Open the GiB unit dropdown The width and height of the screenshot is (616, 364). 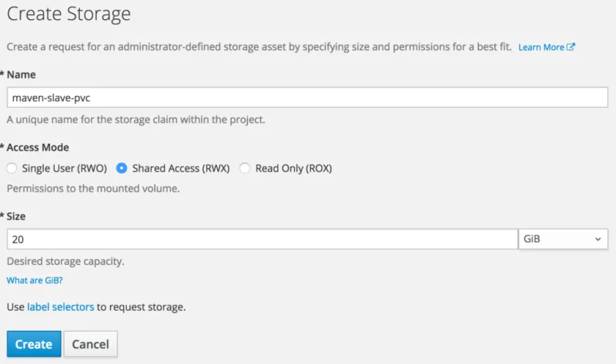click(x=562, y=239)
